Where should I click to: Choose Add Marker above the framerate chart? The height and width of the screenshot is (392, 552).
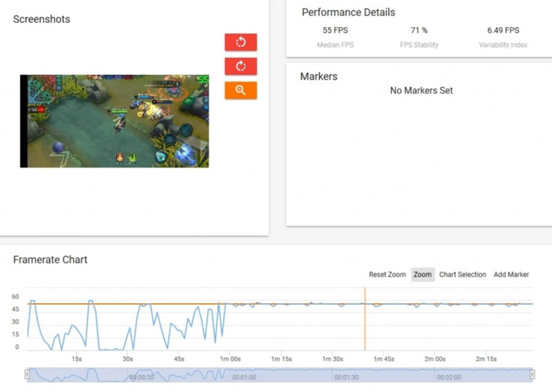coord(511,275)
